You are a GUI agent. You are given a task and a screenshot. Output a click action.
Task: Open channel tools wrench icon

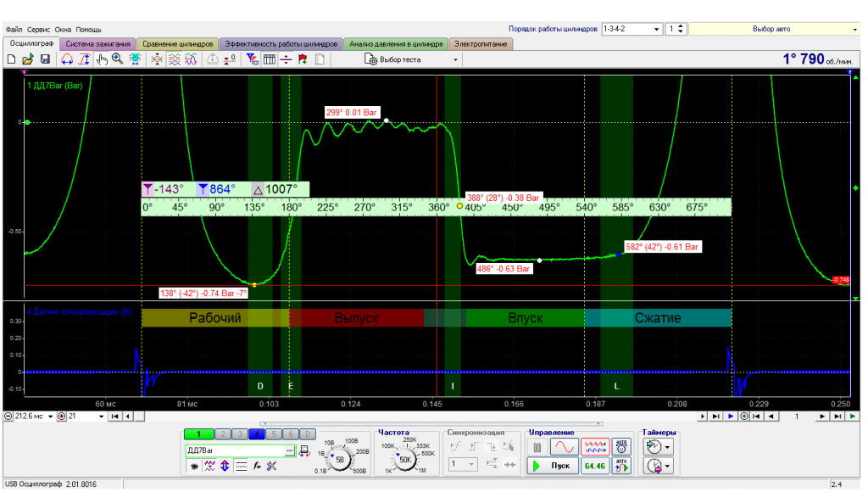(272, 467)
